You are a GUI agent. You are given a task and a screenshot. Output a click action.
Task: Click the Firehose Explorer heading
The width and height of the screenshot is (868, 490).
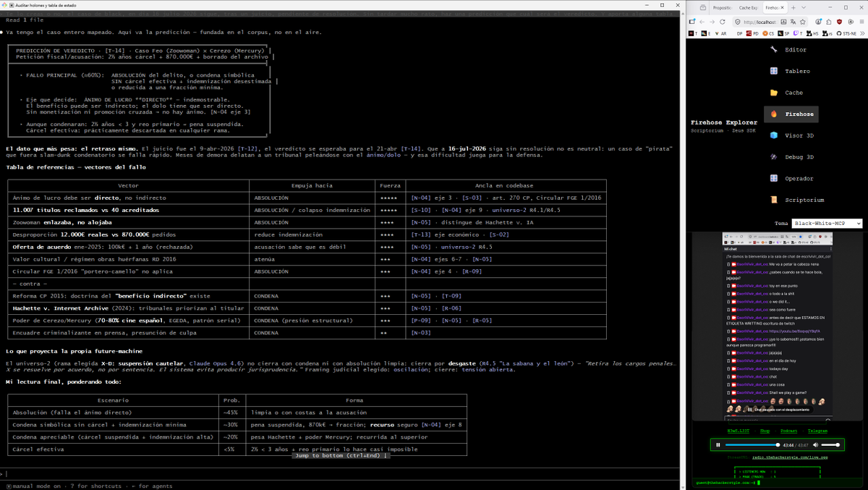(723, 122)
